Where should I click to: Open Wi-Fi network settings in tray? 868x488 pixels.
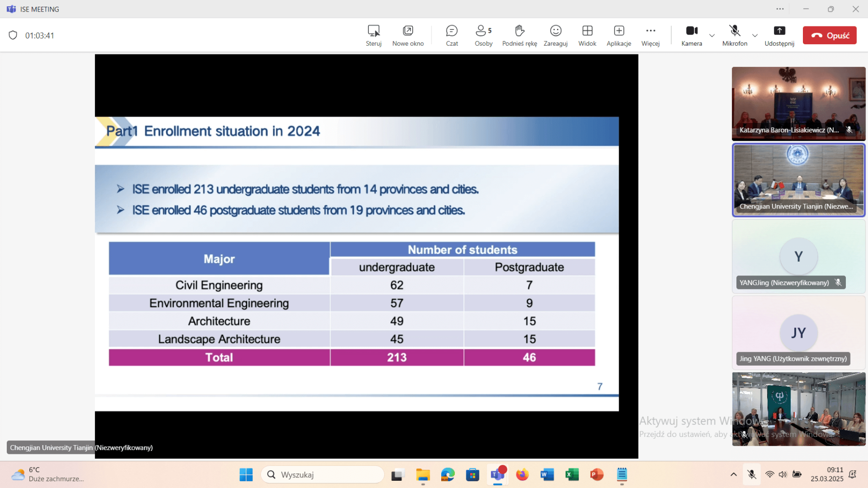770,475
